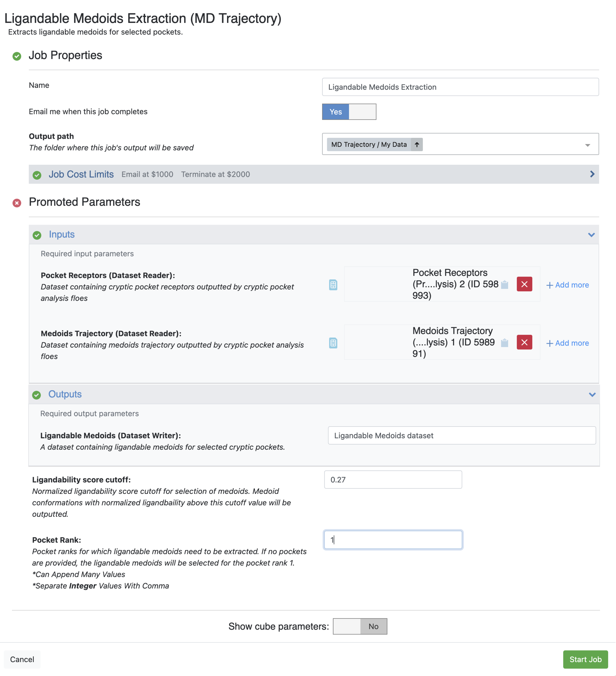Click red error icon beside Promoted Parameters

pyautogui.click(x=17, y=203)
